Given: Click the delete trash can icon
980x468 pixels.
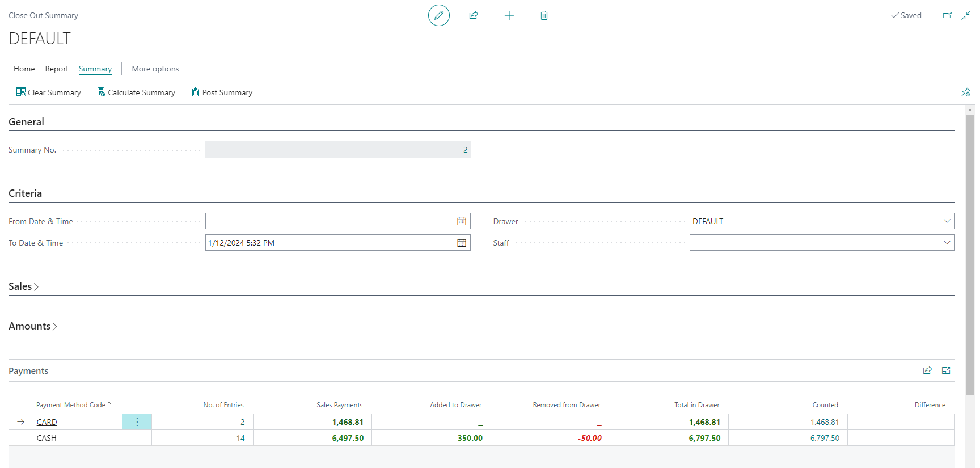Looking at the screenshot, I should pos(544,15).
